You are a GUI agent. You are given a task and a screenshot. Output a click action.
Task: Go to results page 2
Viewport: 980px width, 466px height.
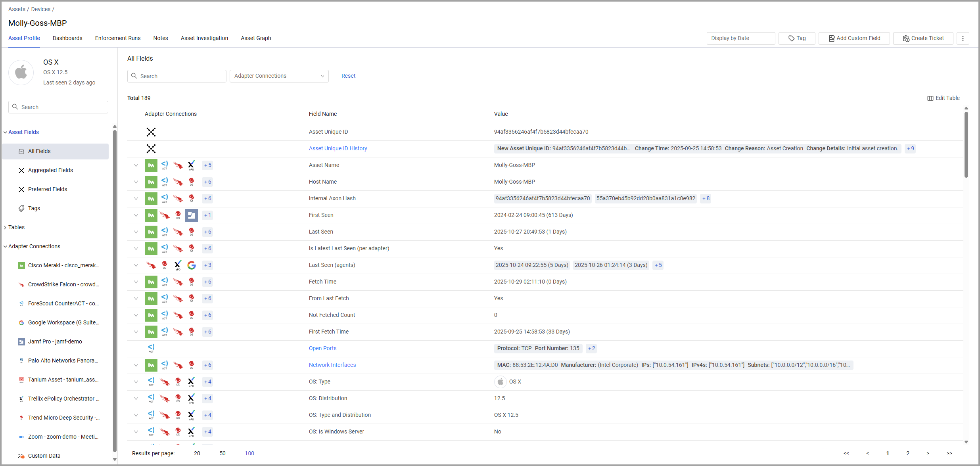908,453
